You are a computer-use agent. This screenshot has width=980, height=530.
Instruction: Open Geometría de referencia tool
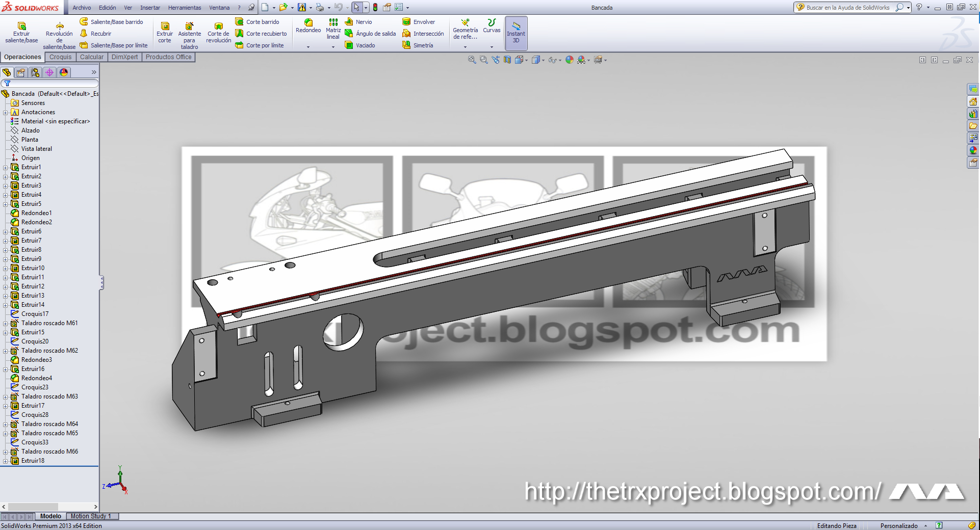coord(465,29)
